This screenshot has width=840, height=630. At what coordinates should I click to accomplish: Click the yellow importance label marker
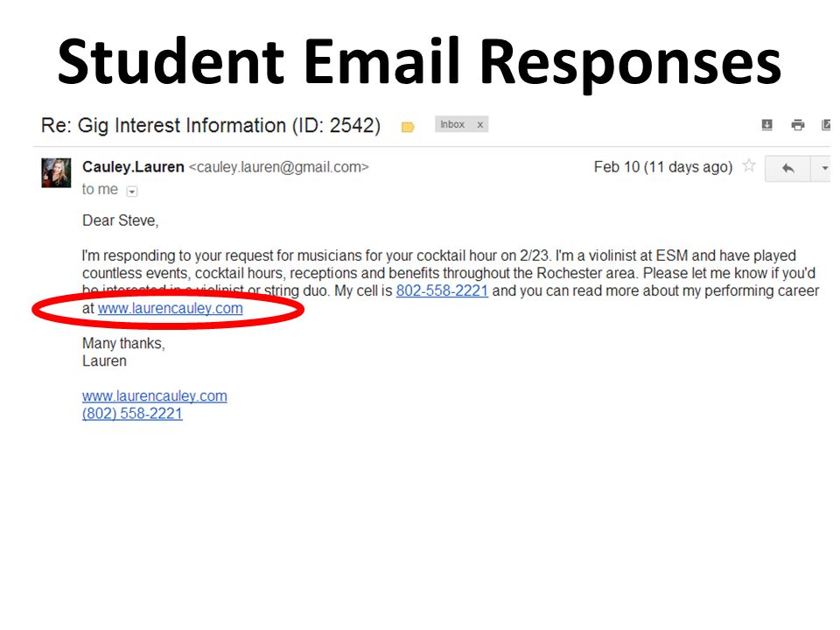[x=408, y=127]
